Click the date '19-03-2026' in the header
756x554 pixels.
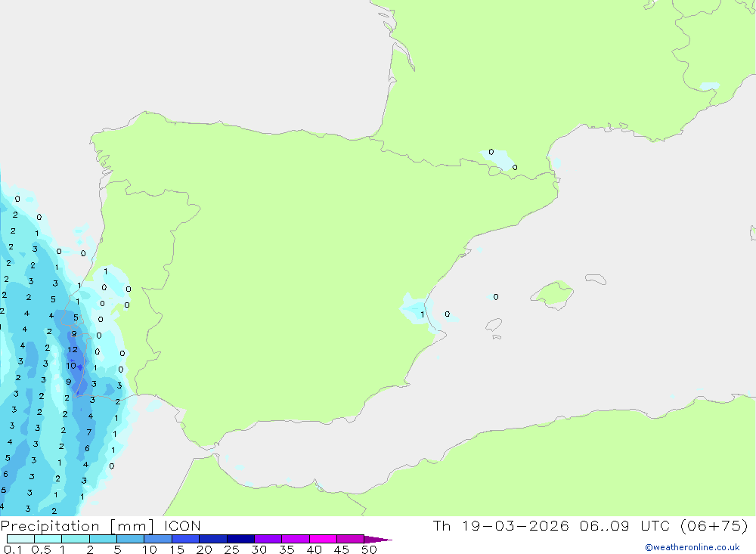point(515,525)
